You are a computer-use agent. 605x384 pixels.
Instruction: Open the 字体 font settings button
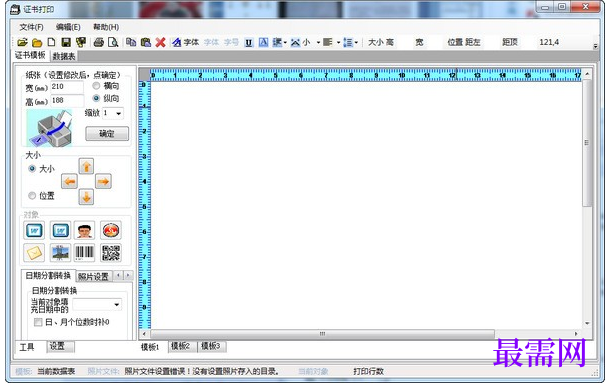point(186,42)
